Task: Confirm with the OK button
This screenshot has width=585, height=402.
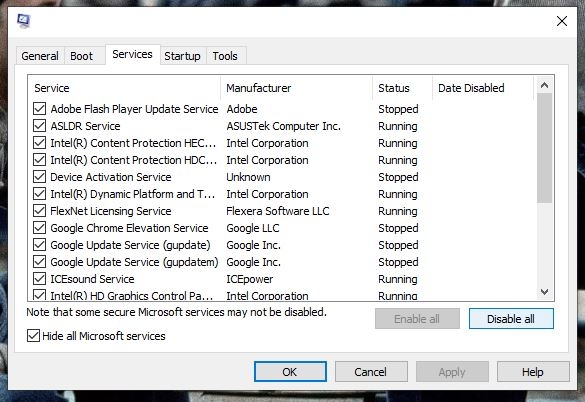Action: (290, 372)
